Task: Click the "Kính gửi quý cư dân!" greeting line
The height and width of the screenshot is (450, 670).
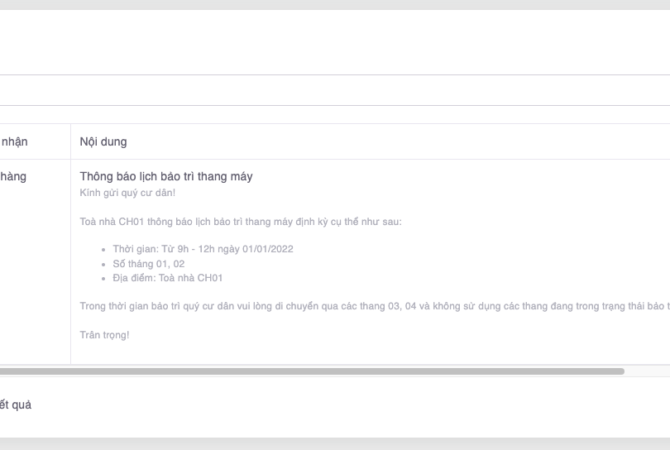Action: click(x=127, y=192)
